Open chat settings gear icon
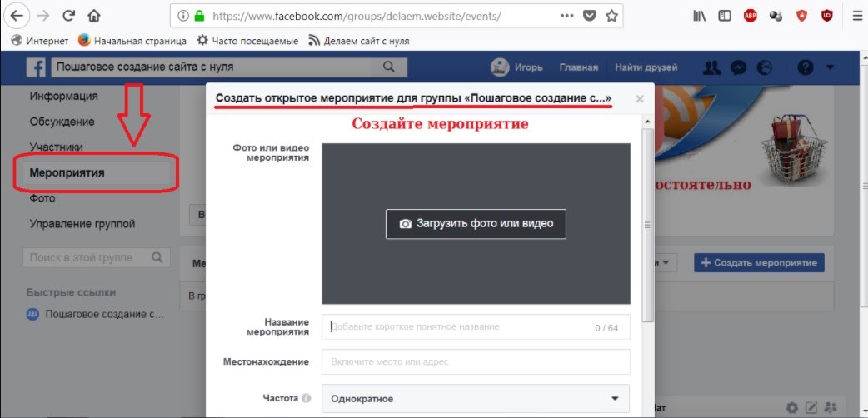Viewport: 868px width, 418px height. (x=792, y=408)
